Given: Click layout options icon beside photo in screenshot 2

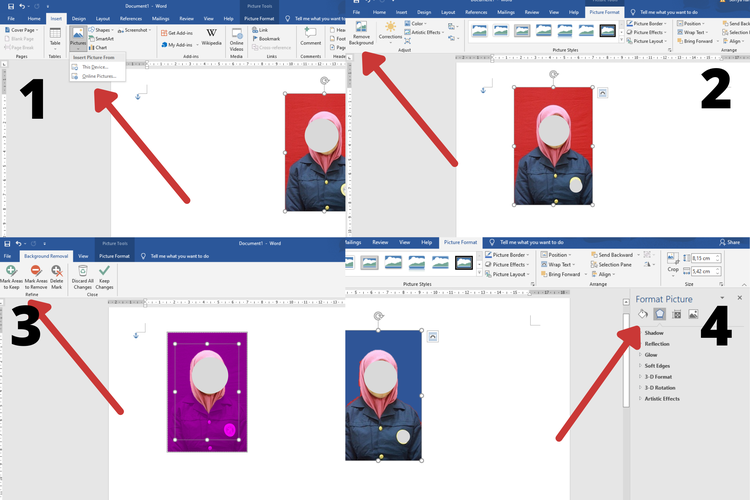Looking at the screenshot, I should tap(603, 93).
